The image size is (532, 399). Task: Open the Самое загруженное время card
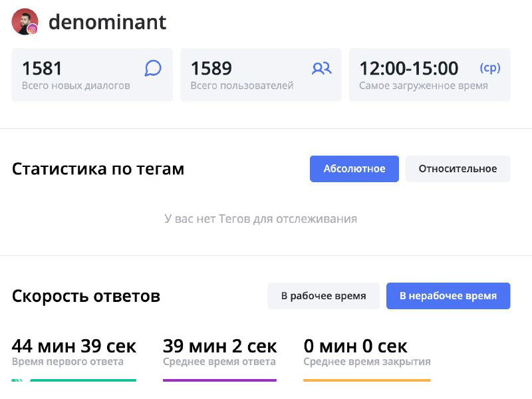click(x=430, y=73)
